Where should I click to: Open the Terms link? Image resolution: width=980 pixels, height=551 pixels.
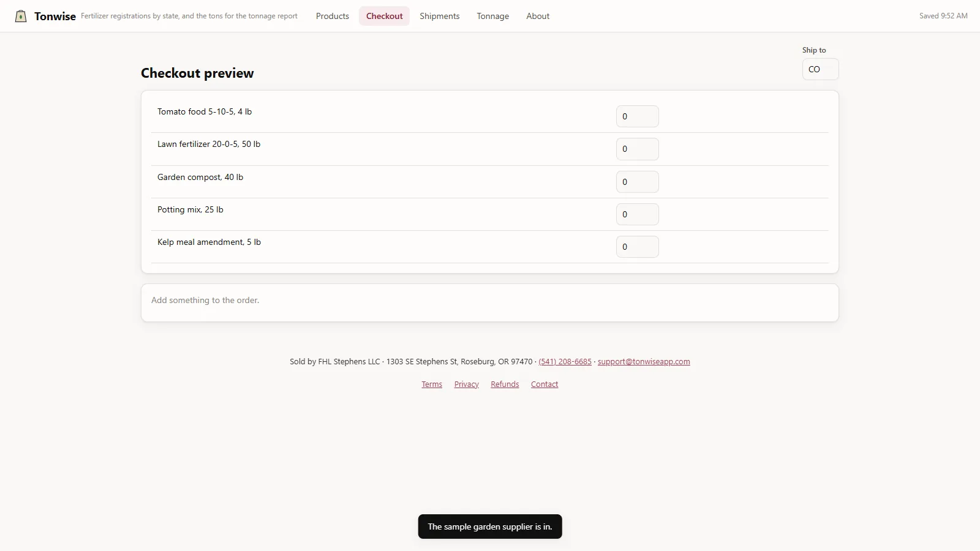[432, 384]
